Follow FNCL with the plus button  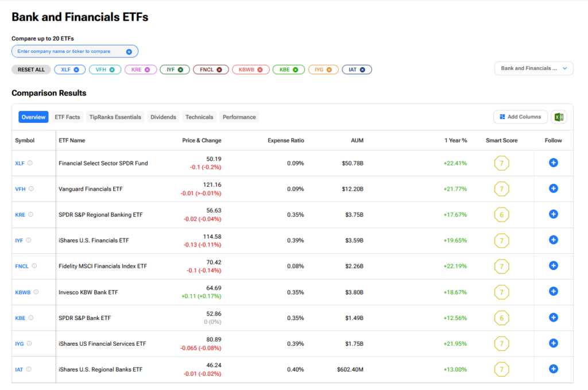554,266
